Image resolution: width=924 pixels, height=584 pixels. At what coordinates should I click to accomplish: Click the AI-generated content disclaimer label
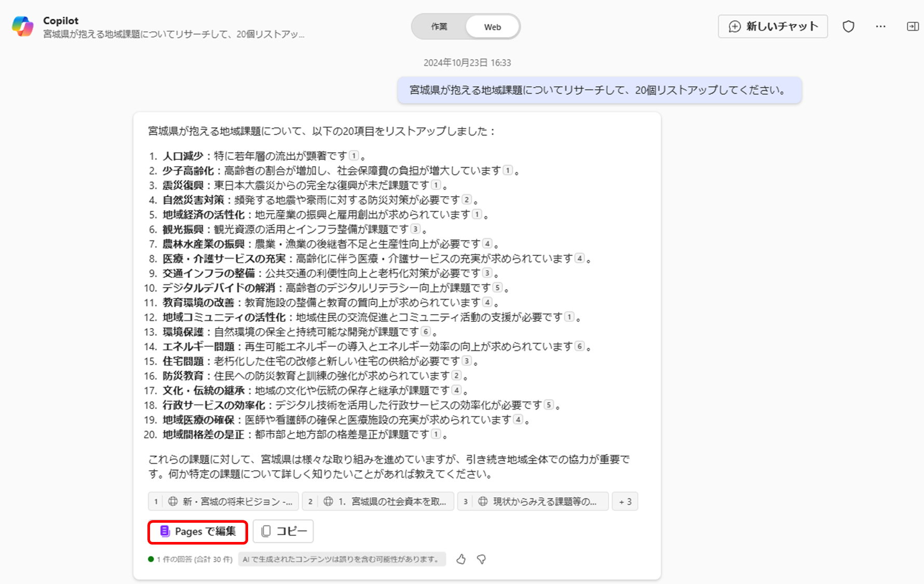(342, 559)
